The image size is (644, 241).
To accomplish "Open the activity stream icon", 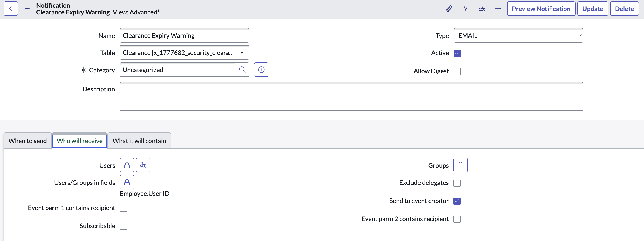I will tap(465, 9).
